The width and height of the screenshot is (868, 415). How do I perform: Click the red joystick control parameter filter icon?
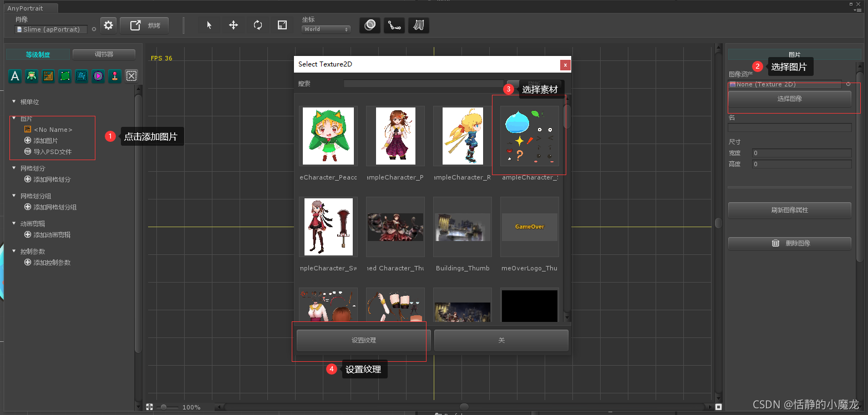point(115,76)
